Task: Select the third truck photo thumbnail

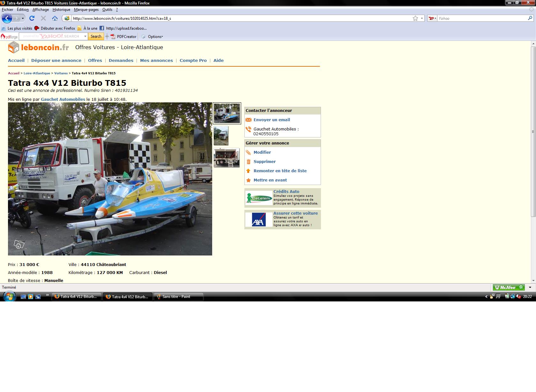Action: pos(227,158)
